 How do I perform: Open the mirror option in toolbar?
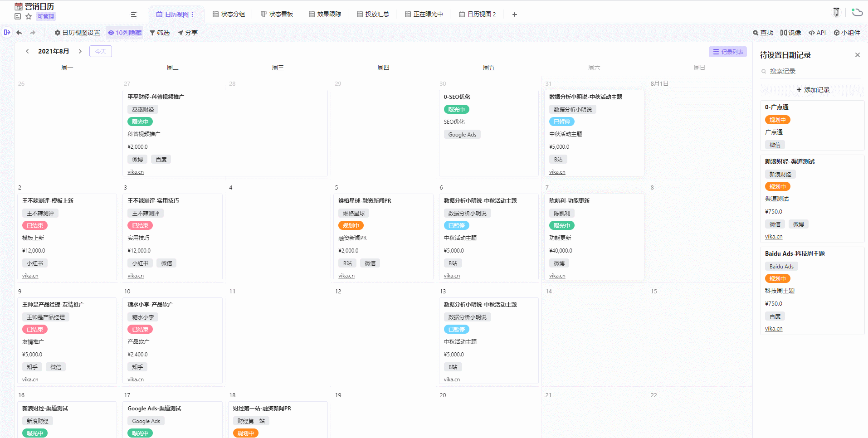coord(790,33)
